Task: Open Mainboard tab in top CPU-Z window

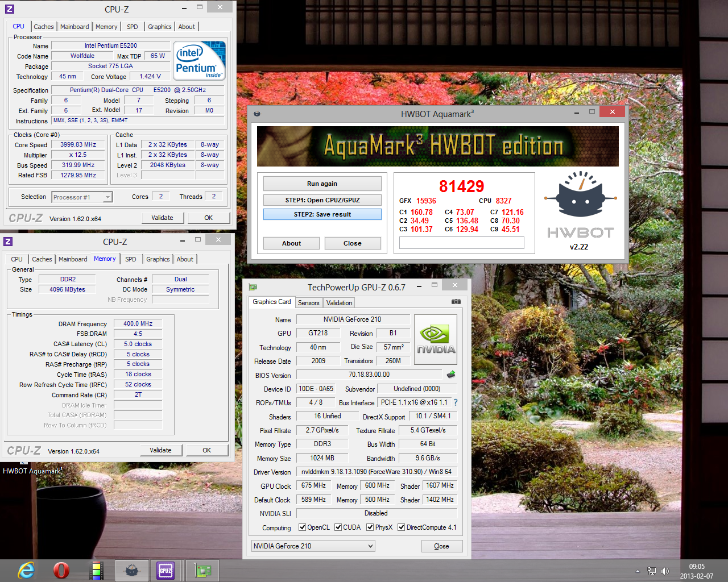Action: 75,27
